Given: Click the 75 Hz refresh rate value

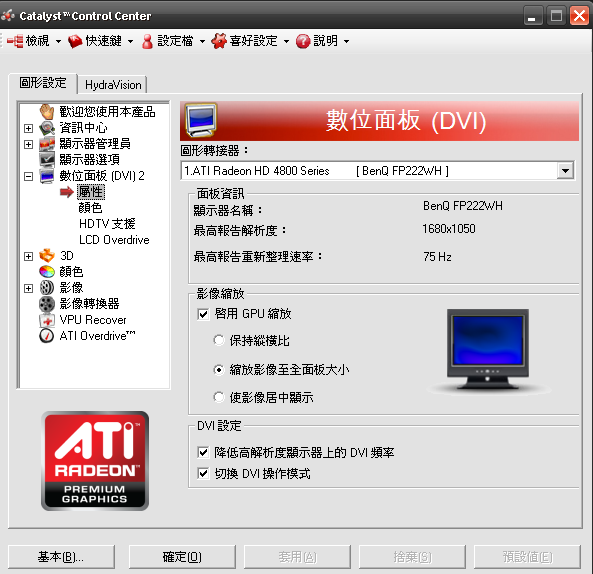Looking at the screenshot, I should [437, 257].
